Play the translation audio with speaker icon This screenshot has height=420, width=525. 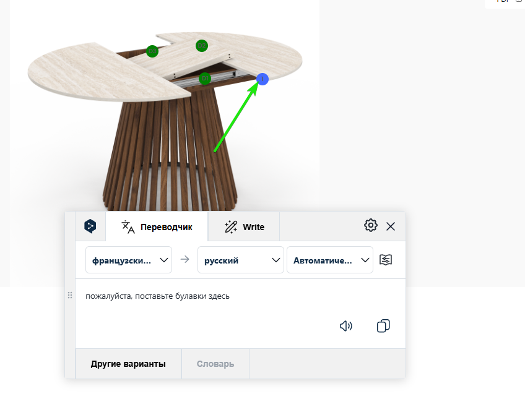(x=346, y=326)
